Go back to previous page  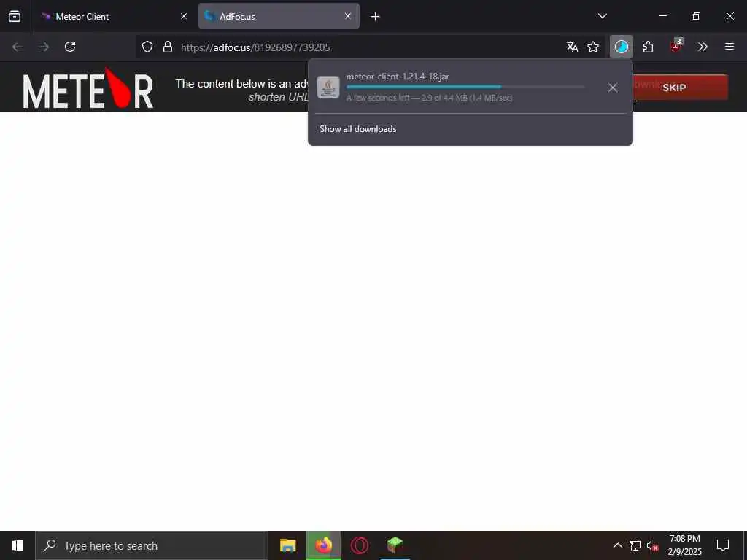(18, 47)
